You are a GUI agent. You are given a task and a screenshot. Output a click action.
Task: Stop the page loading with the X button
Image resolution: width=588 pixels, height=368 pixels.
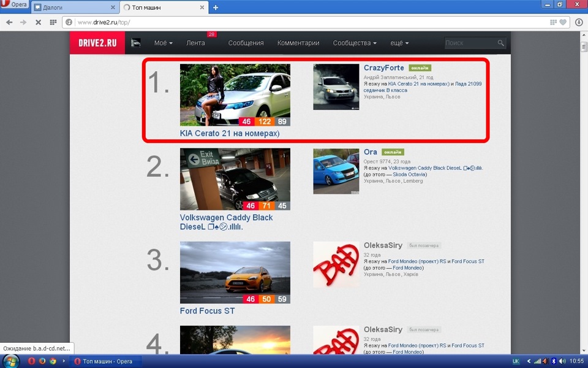pos(38,23)
